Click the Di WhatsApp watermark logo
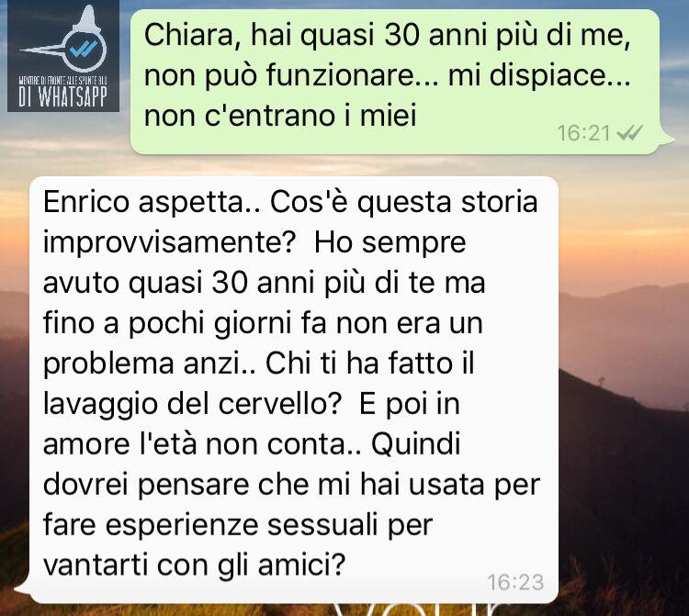Image resolution: width=689 pixels, height=616 pixels. click(x=63, y=56)
